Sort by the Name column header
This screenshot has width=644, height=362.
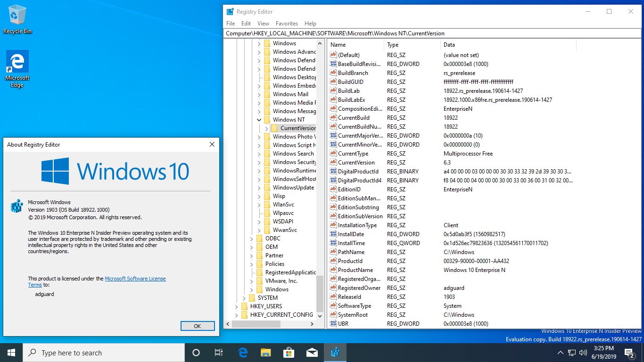pyautogui.click(x=356, y=45)
